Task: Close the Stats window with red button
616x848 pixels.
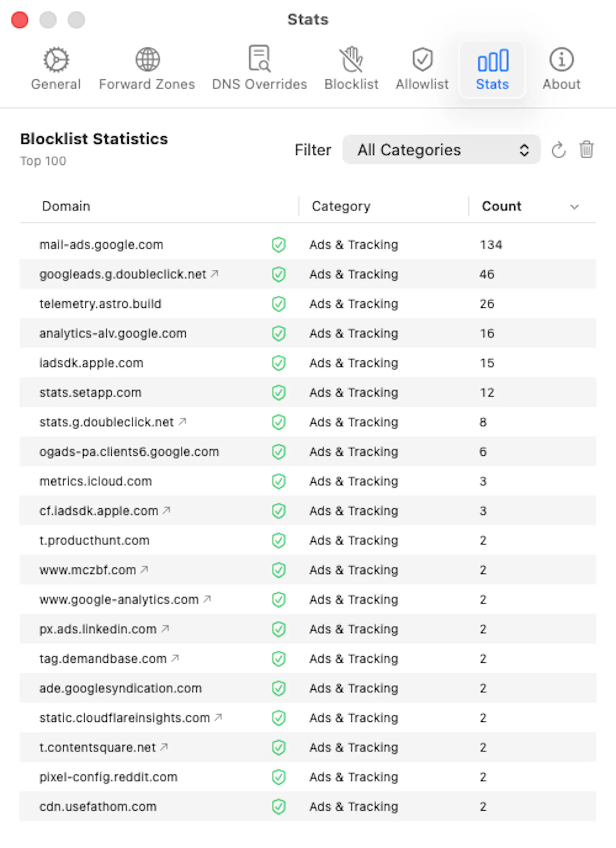Action: click(20, 20)
